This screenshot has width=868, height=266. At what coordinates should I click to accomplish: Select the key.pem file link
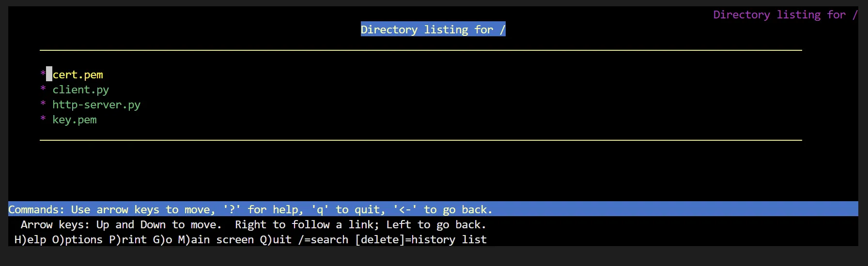pyautogui.click(x=75, y=120)
